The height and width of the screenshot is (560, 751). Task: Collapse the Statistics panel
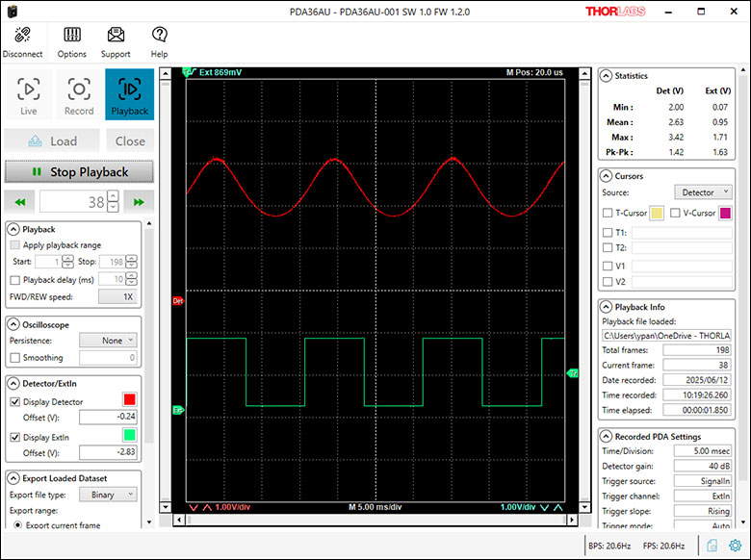(607, 76)
